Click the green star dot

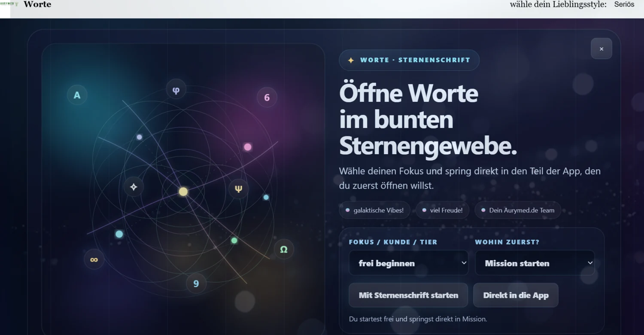point(234,241)
